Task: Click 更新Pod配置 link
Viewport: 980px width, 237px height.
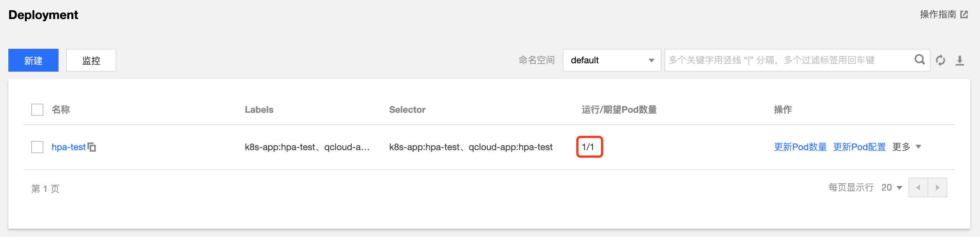Action: click(859, 147)
